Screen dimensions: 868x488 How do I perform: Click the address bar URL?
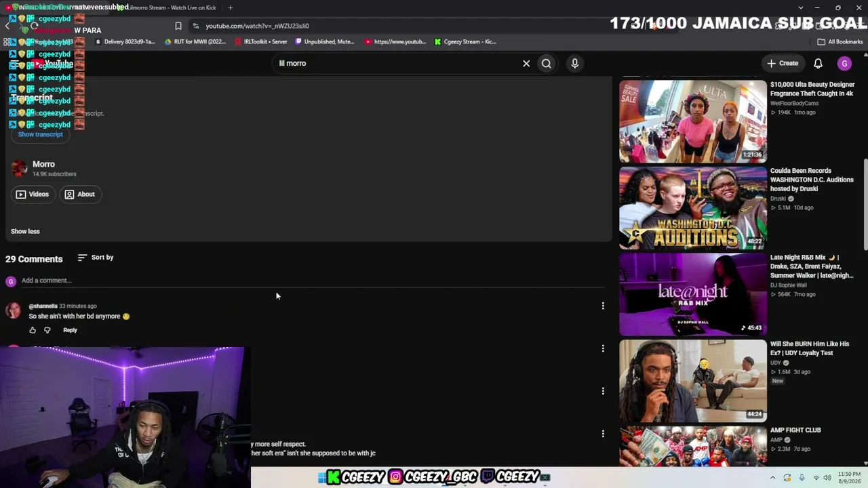point(257,26)
